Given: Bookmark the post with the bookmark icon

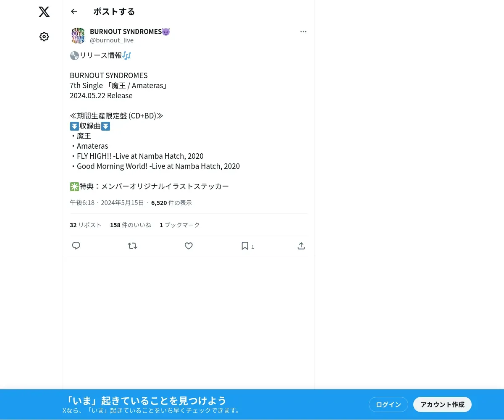Looking at the screenshot, I should click(245, 246).
